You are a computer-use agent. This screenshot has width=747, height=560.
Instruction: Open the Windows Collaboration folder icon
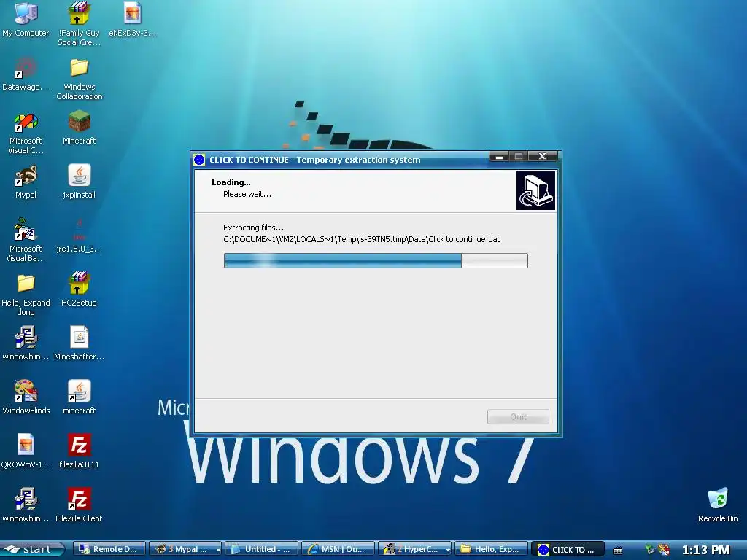(79, 68)
